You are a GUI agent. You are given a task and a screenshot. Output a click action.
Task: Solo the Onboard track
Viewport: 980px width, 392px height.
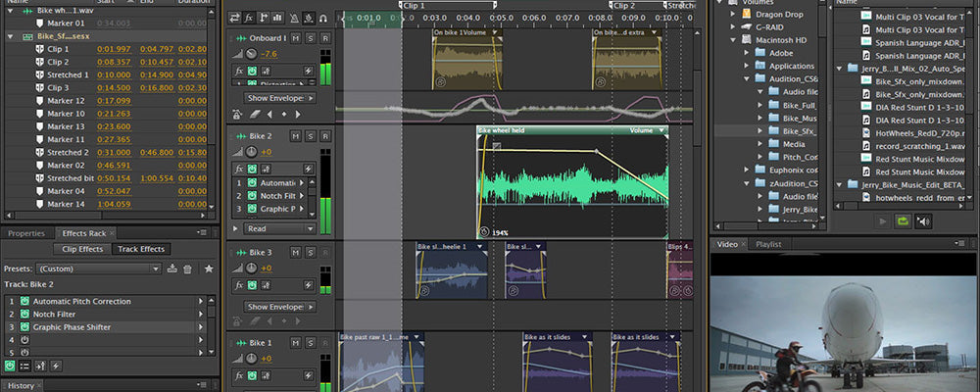(x=310, y=37)
